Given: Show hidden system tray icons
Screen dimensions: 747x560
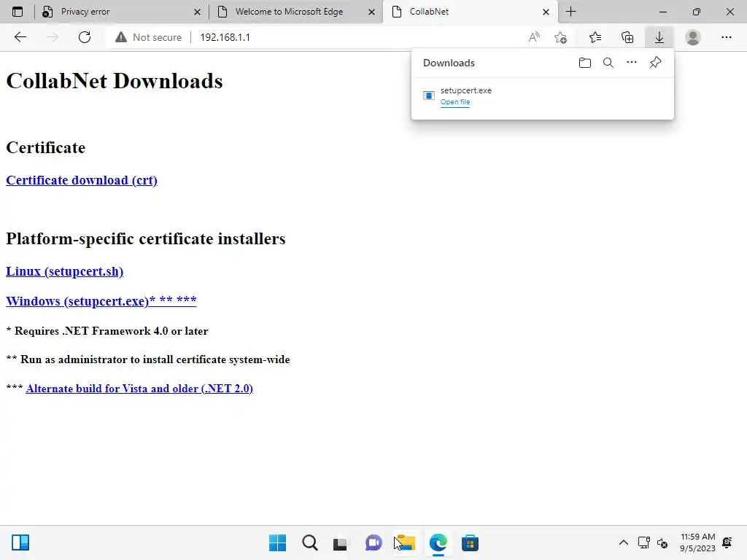Looking at the screenshot, I should (623, 542).
